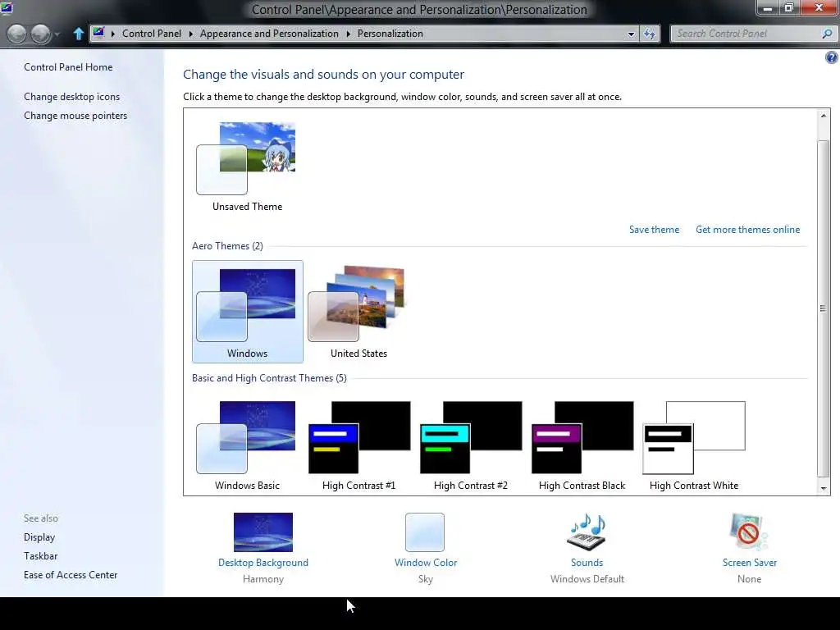This screenshot has height=630, width=840.
Task: Open the recent pages dropdown near Forward button
Action: pos(57,34)
